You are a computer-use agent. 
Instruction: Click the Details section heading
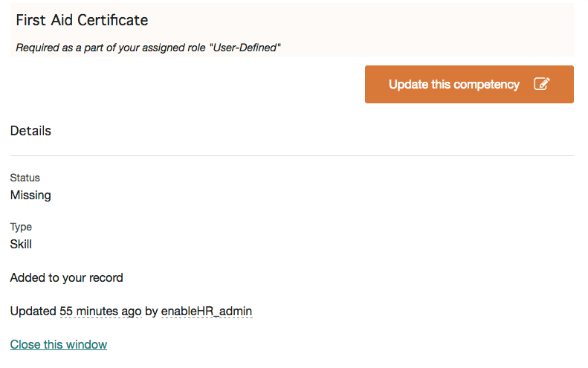[x=30, y=131]
